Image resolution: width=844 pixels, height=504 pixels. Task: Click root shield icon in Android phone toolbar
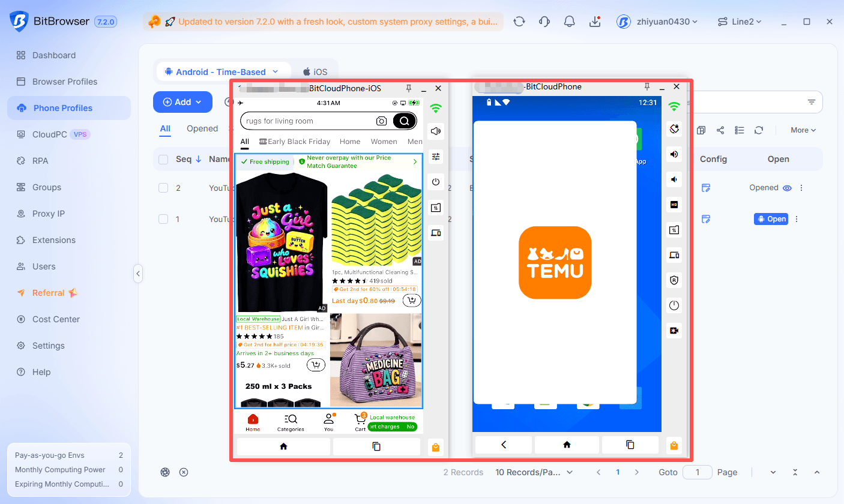click(674, 280)
